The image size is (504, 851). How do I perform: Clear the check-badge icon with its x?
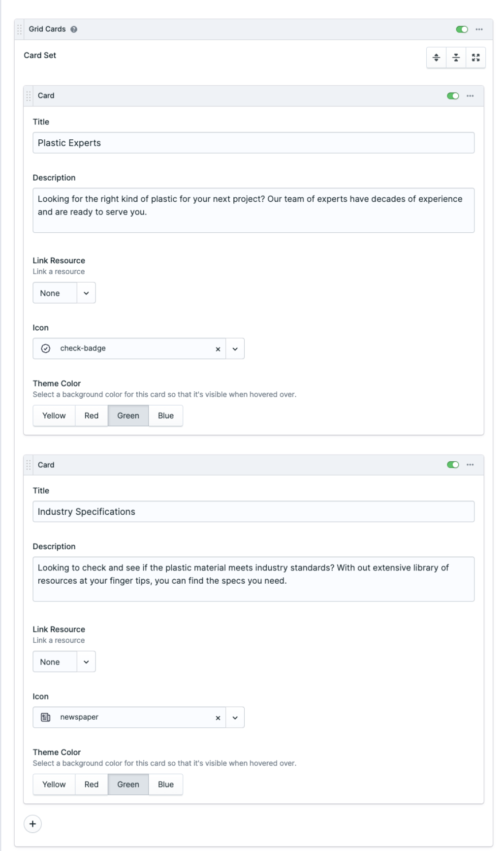tap(217, 348)
